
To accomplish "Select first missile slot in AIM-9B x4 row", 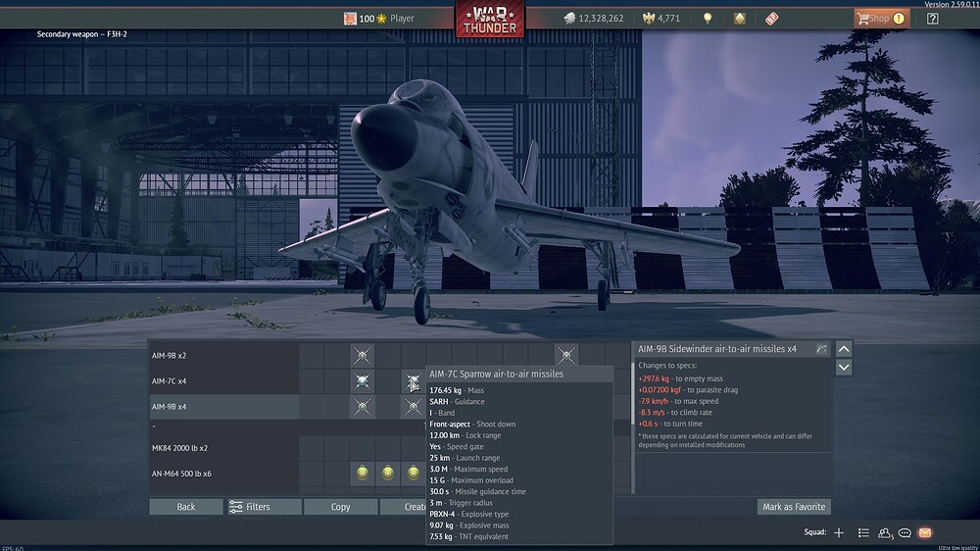I will coord(362,407).
